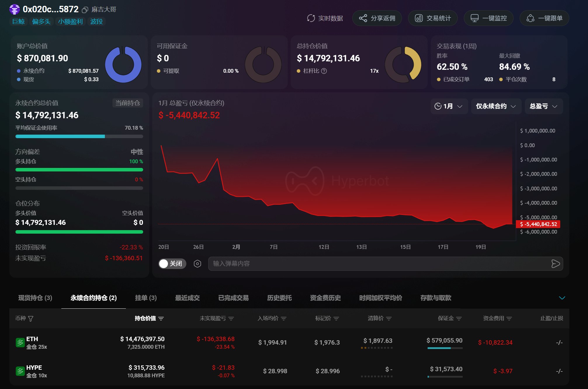Open the 1月 time range dropdown
Screen dimensions: 588x389
tap(449, 106)
